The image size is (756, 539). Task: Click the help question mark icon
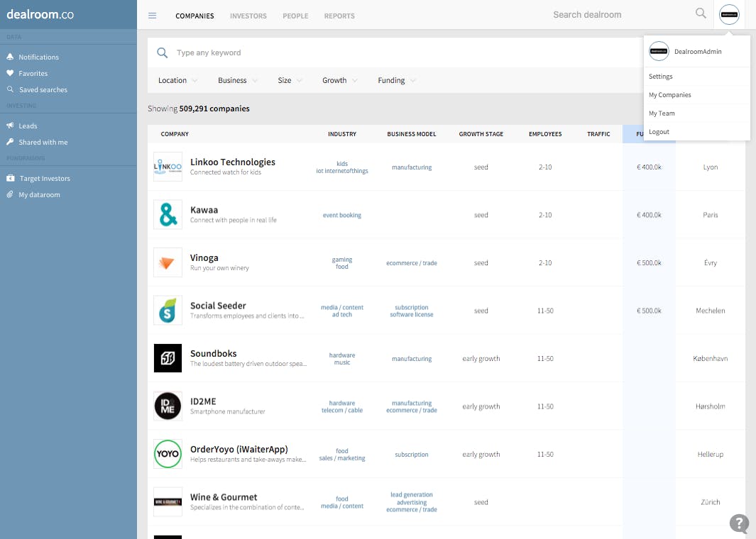click(739, 524)
